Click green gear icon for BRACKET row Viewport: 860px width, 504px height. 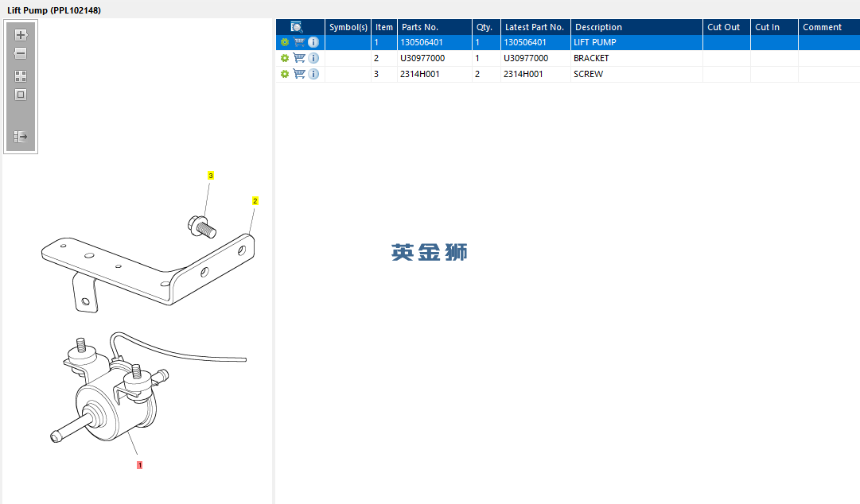(x=285, y=58)
